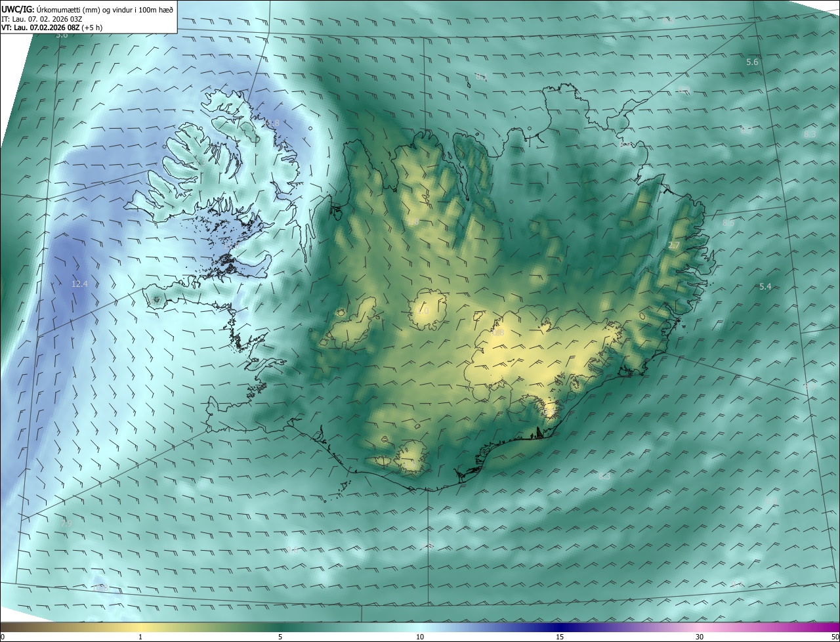The width and height of the screenshot is (840, 642).
Task: Click the 8.5 value label off the east coast
Action: point(728,223)
